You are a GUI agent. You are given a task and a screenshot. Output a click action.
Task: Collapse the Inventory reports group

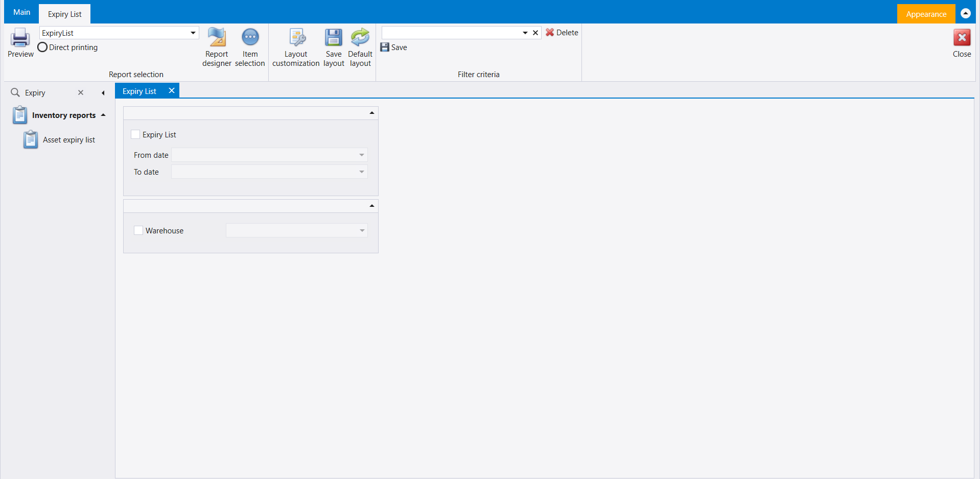click(103, 115)
